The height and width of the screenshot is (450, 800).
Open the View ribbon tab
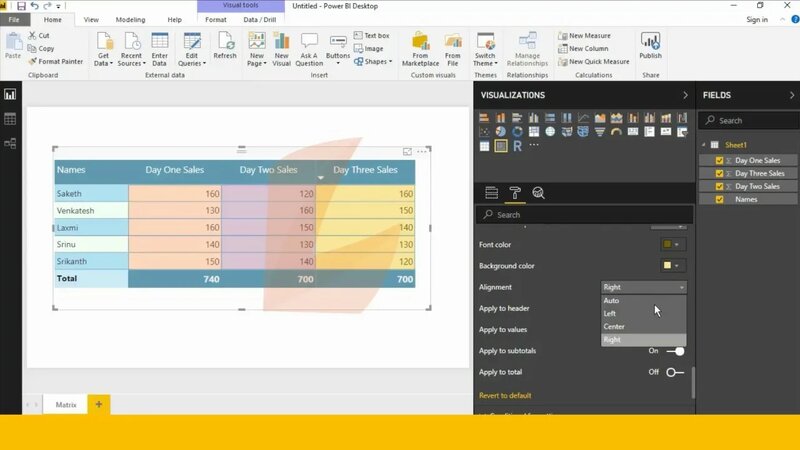point(91,19)
